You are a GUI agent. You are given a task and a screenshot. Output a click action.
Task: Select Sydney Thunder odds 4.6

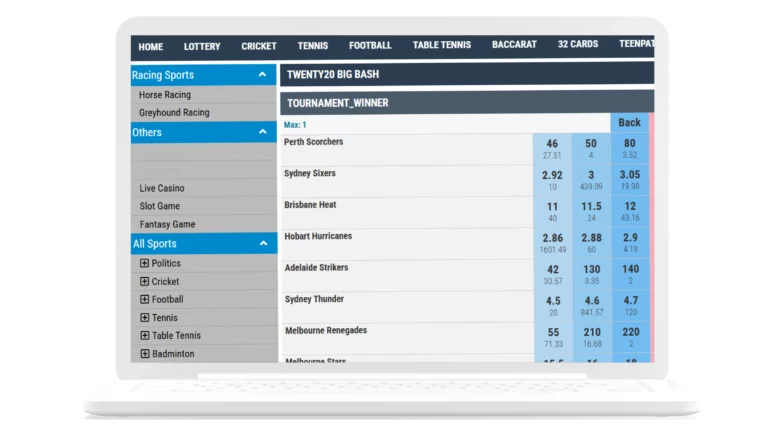click(592, 305)
